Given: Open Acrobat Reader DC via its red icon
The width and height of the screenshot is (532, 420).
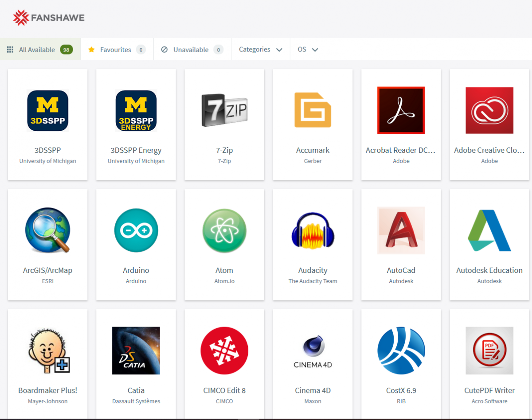Looking at the screenshot, I should 401,110.
